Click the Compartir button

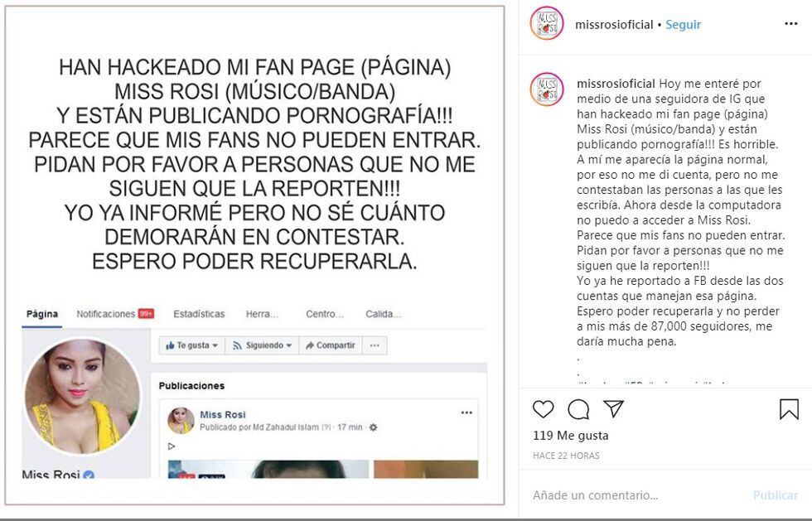click(331, 345)
